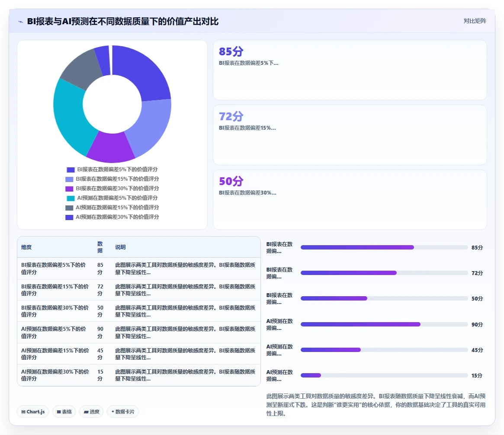Select the table row AI预测在数据偏差30%下的价值评分
The image size is (504, 435).
click(x=139, y=375)
